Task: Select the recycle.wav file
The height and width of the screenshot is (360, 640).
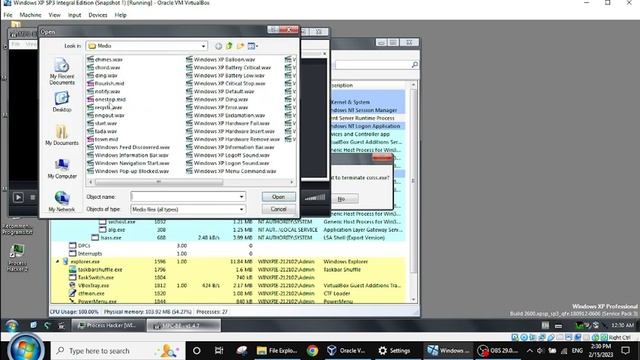Action: tap(104, 107)
